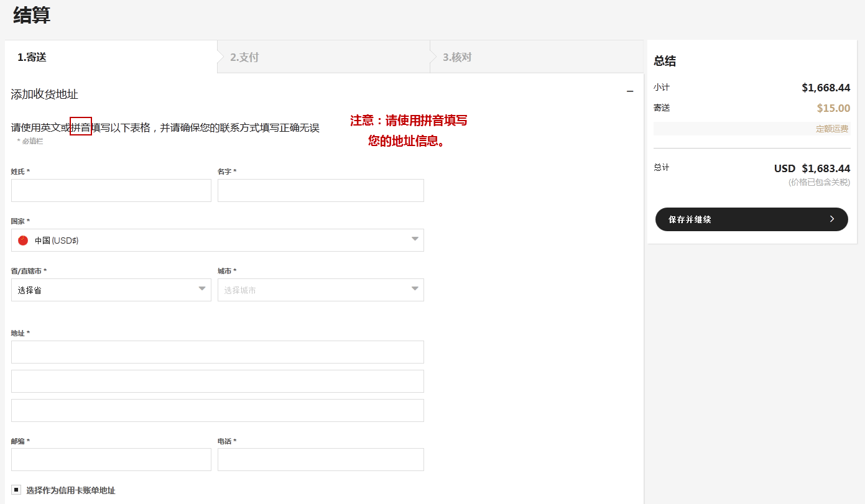The height and width of the screenshot is (504, 865).
Task: Click the 必填栏 required-fields note
Action: (x=30, y=142)
